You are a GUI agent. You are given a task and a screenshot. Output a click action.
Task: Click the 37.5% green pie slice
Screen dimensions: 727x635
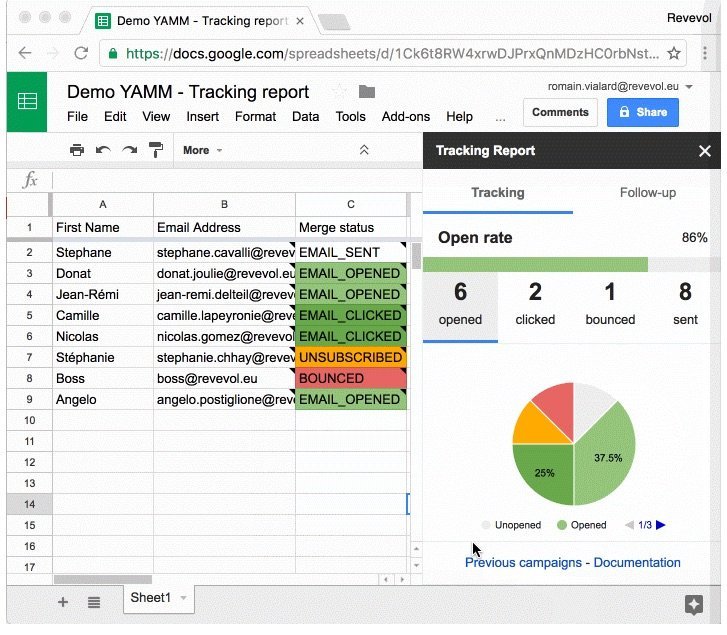click(x=605, y=457)
